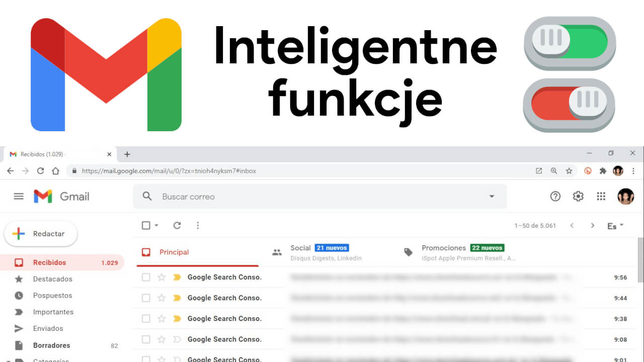The width and height of the screenshot is (644, 362).
Task: Open the Gmail main menu hamburger icon
Action: tap(19, 197)
